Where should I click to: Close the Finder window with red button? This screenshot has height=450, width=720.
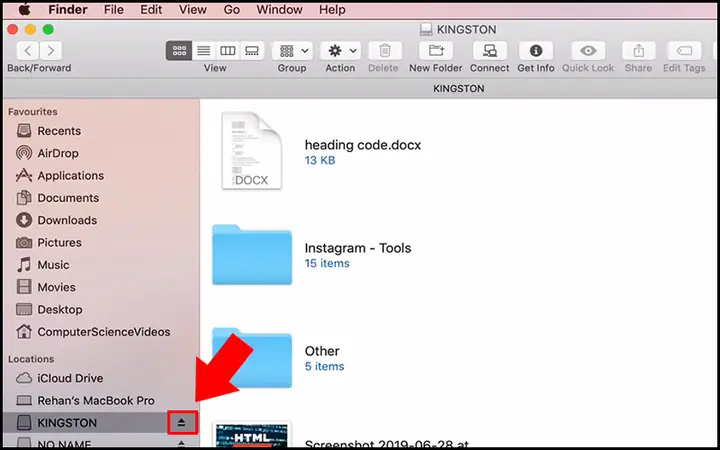click(x=12, y=30)
